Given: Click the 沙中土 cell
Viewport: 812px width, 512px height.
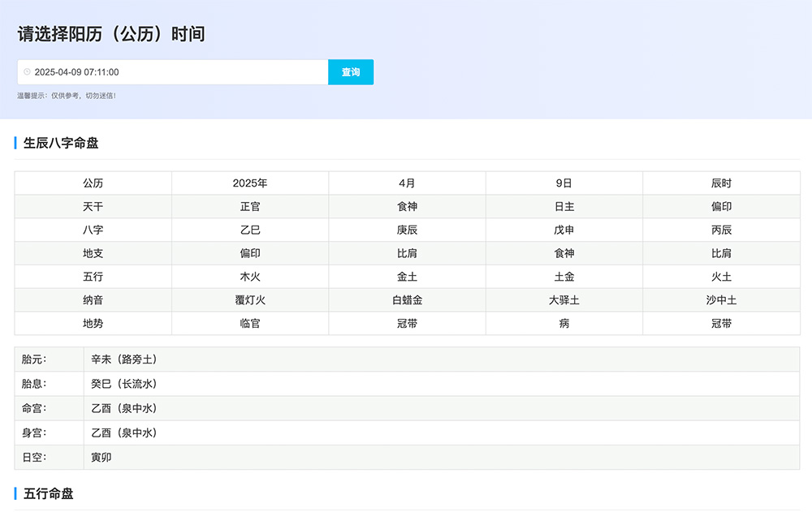Looking at the screenshot, I should (721, 299).
